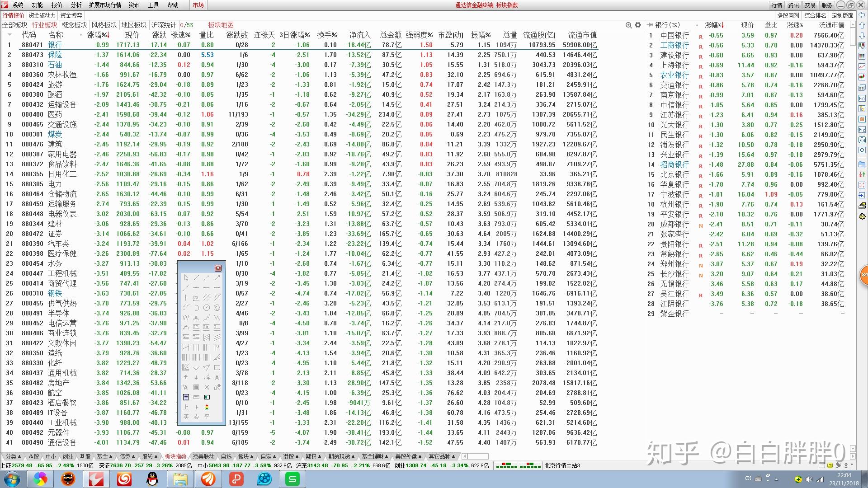Select the 保险 sector row
868x488 pixels.
coord(298,55)
